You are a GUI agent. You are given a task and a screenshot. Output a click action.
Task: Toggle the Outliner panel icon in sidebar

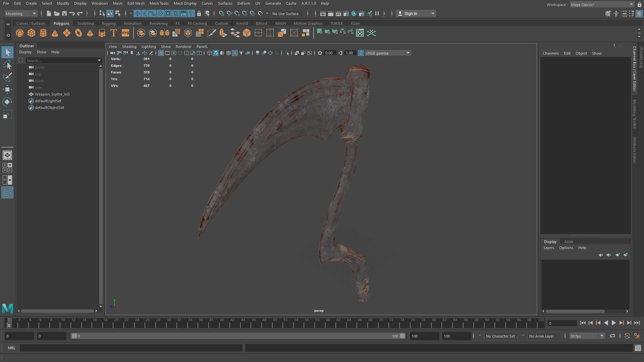click(7, 192)
